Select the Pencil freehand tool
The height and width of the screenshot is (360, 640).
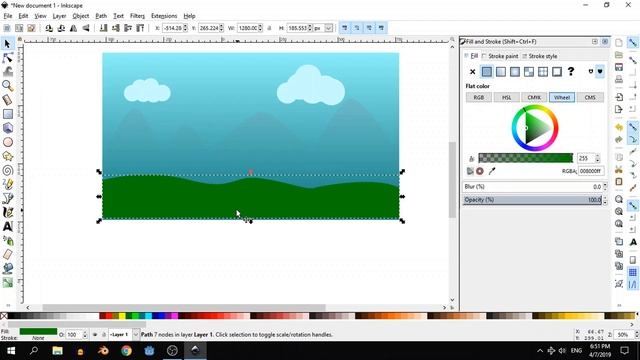click(x=7, y=184)
